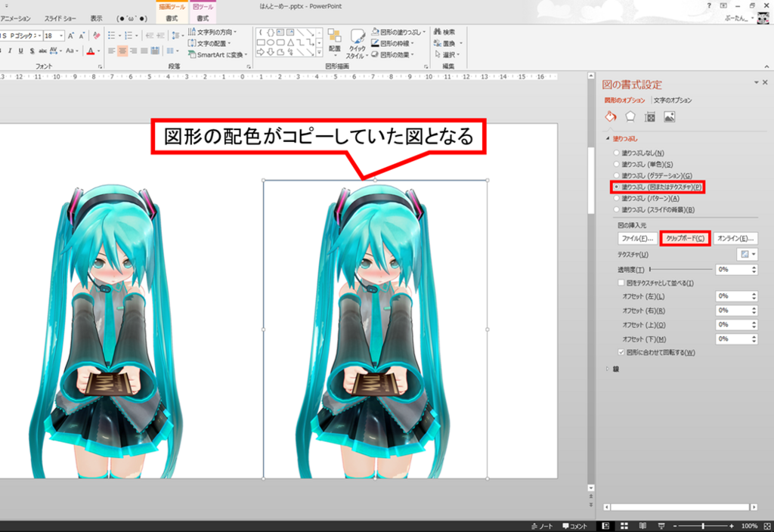Screen dimensions: 774x532
Task: Click the クリップボード(C) button
Action: pos(685,238)
